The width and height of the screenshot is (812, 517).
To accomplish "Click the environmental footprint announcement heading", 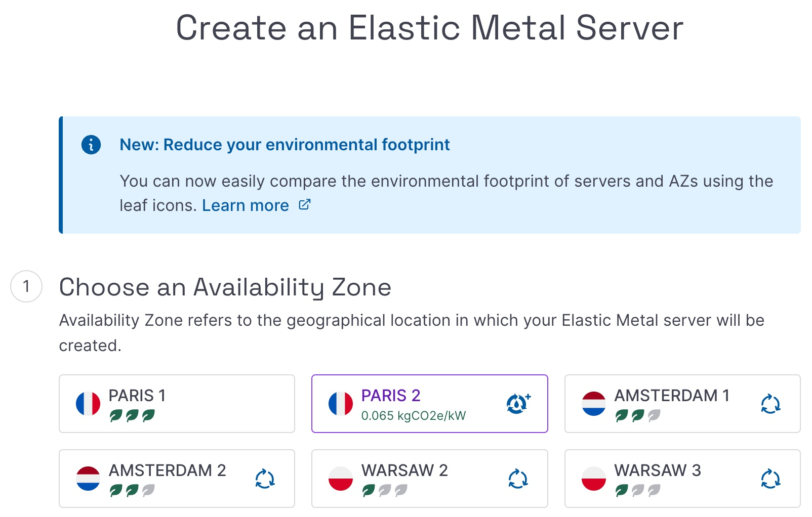I will (x=285, y=144).
